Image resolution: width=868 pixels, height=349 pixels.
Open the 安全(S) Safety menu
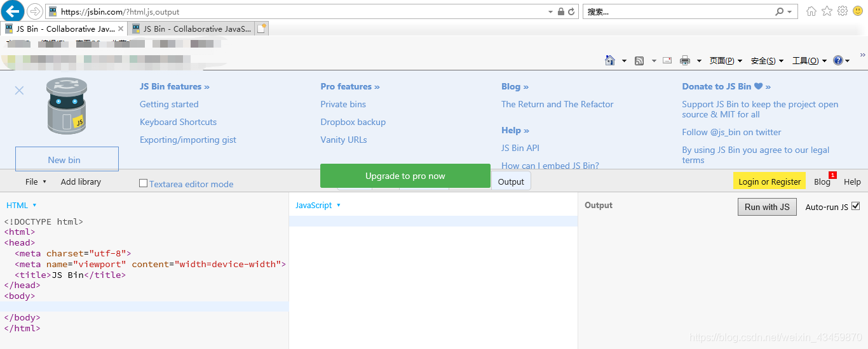pyautogui.click(x=767, y=61)
